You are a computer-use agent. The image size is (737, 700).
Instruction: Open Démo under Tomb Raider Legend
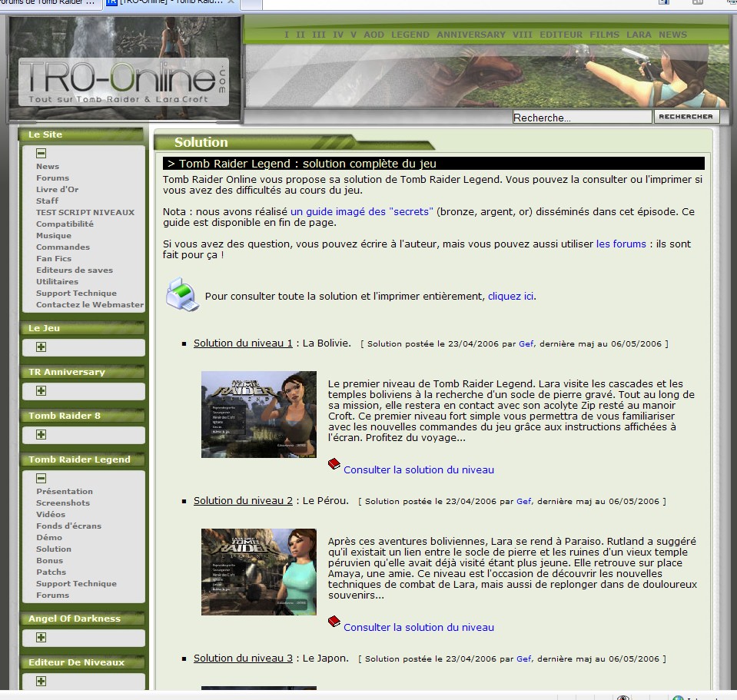pos(49,537)
